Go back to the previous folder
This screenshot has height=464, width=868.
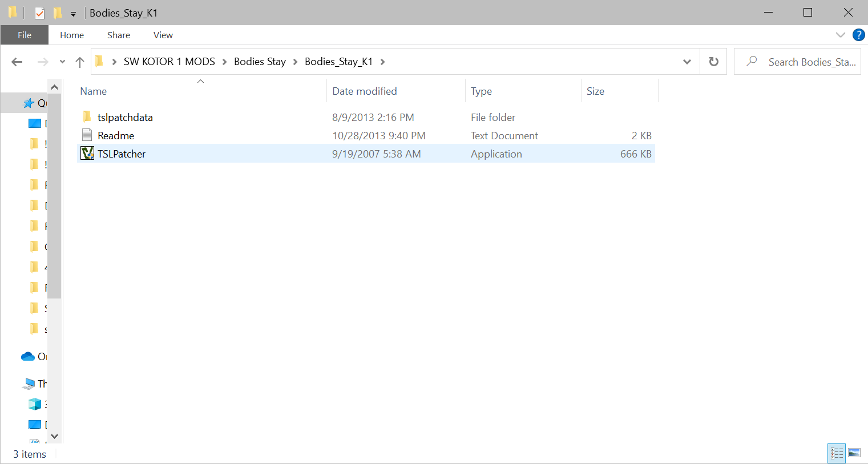pyautogui.click(x=17, y=62)
